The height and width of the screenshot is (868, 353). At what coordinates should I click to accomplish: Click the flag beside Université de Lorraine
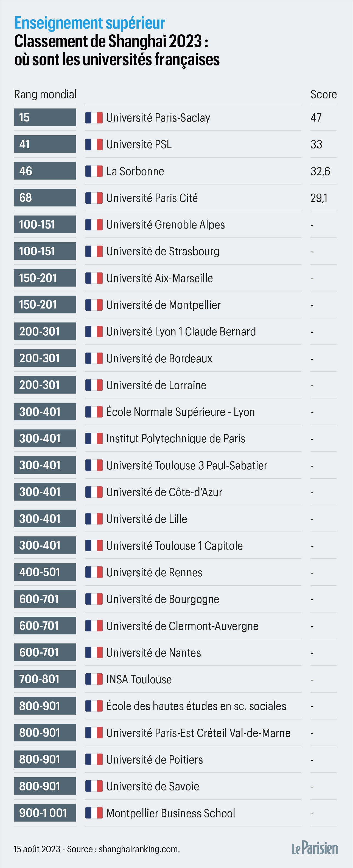tap(94, 385)
